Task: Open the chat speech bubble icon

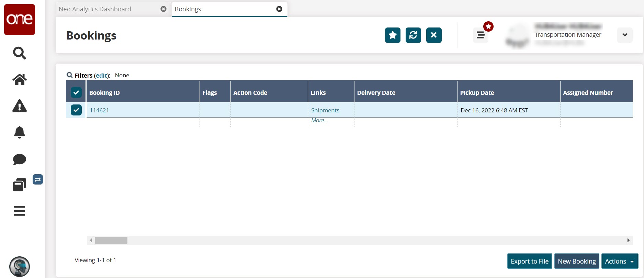Action: (19, 159)
